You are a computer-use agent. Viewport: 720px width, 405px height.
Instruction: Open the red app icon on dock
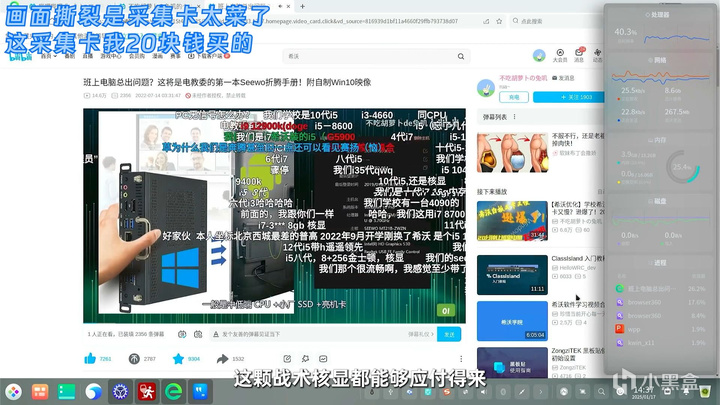[147, 392]
